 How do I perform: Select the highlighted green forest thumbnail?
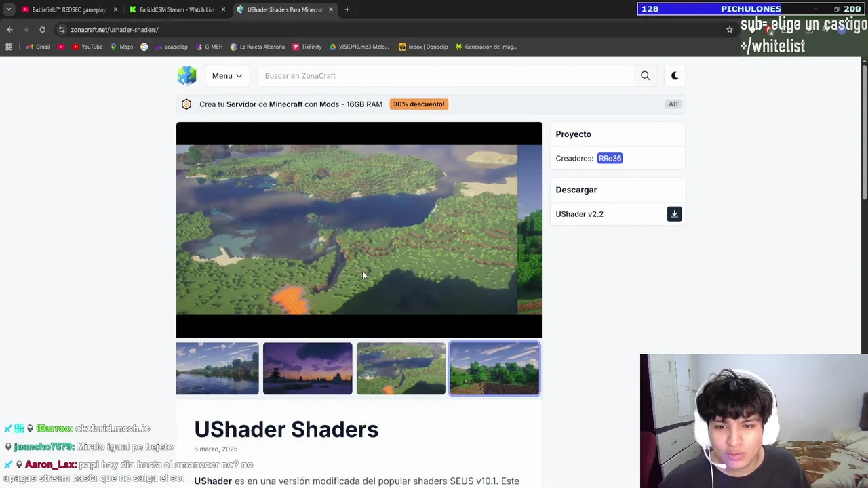click(494, 369)
